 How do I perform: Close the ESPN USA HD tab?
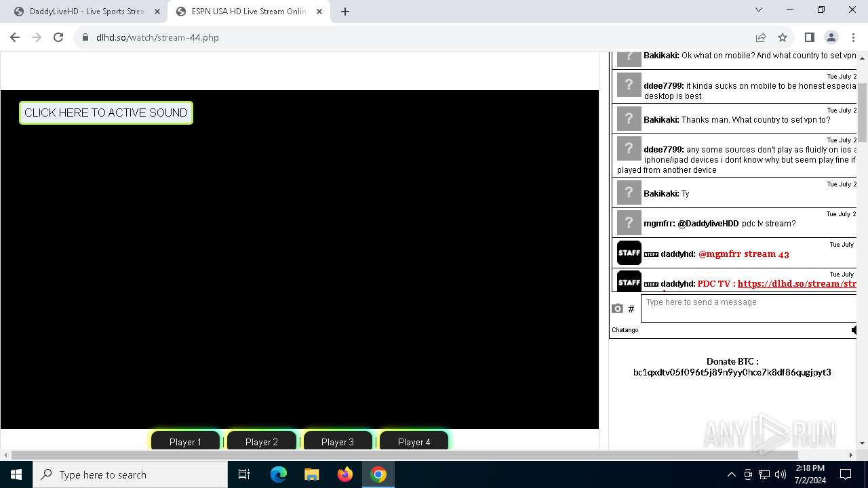click(x=319, y=12)
